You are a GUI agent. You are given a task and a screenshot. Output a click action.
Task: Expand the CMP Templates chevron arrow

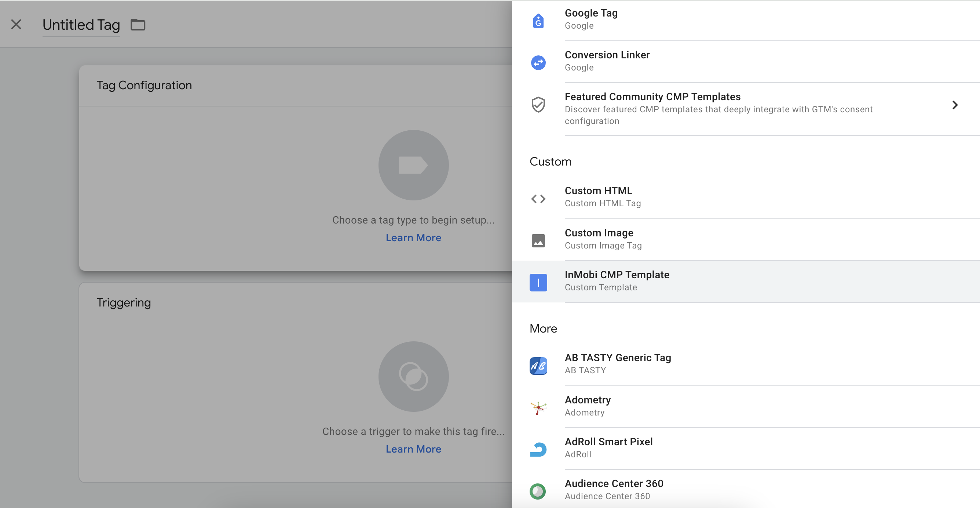click(x=955, y=105)
